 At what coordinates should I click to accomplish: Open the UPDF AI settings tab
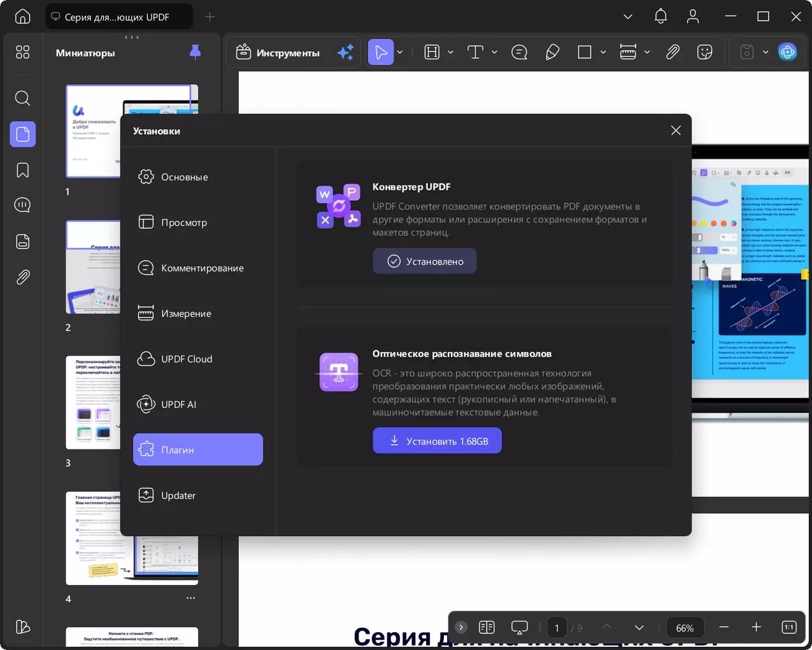point(198,404)
